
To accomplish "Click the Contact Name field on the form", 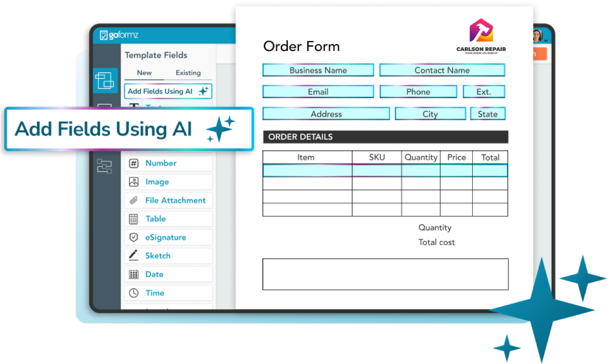I will click(442, 70).
